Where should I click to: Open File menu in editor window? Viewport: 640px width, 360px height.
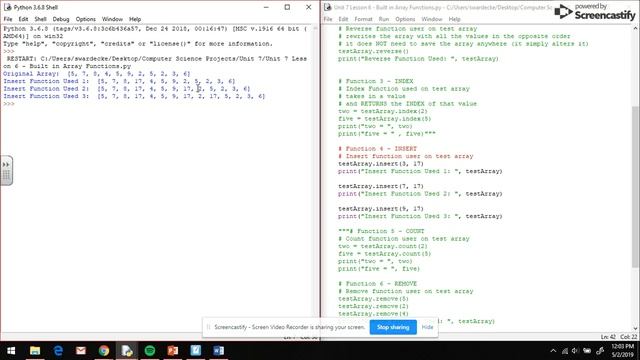[328, 19]
